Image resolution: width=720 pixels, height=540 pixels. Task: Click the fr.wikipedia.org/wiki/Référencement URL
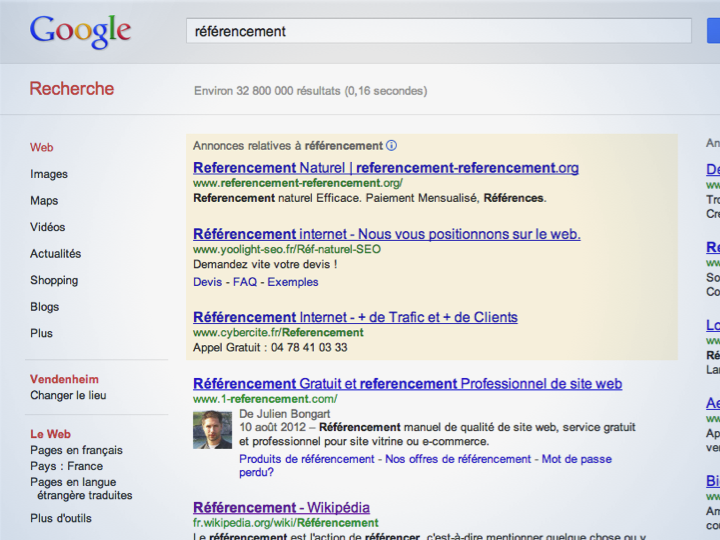tap(286, 523)
